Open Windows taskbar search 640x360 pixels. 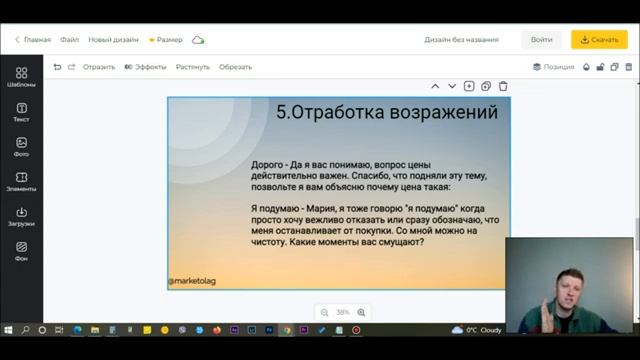25,330
